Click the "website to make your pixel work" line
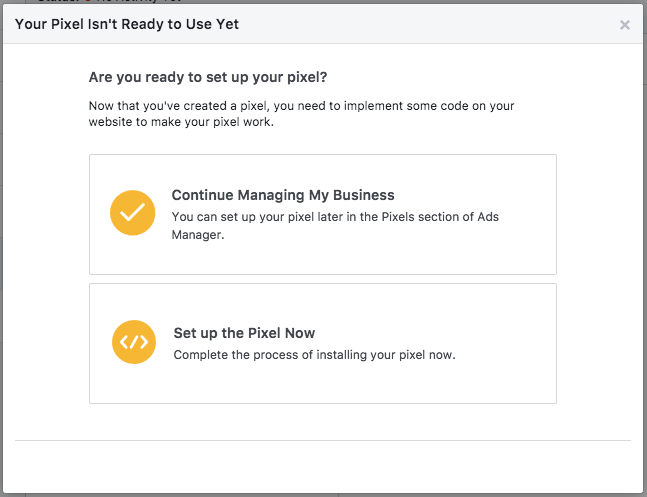Viewport: 647px width, 497px height. click(x=199, y=122)
